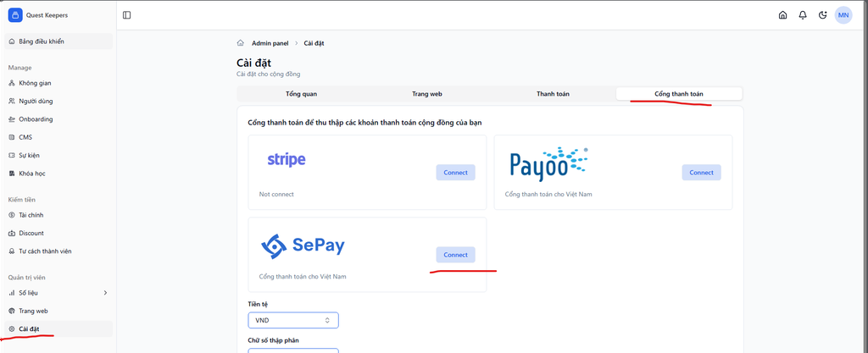Open the MN user avatar menu
This screenshot has height=353, width=868.
(x=843, y=15)
